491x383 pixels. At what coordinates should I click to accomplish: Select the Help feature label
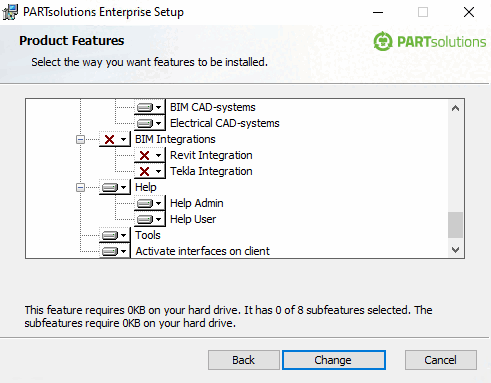pos(146,187)
